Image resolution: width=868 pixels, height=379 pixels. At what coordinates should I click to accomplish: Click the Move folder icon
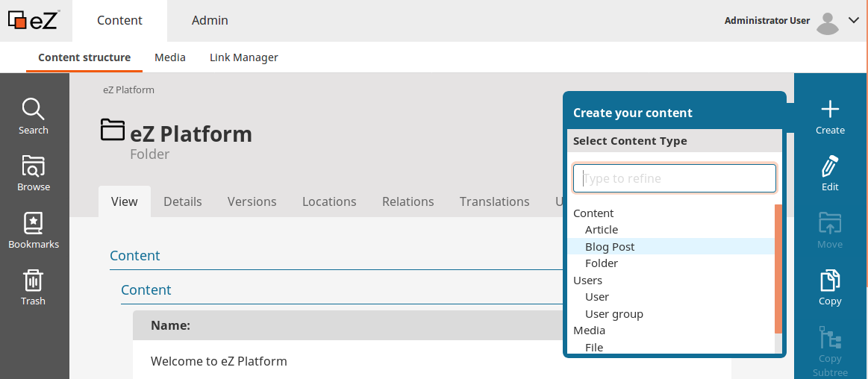click(x=830, y=224)
